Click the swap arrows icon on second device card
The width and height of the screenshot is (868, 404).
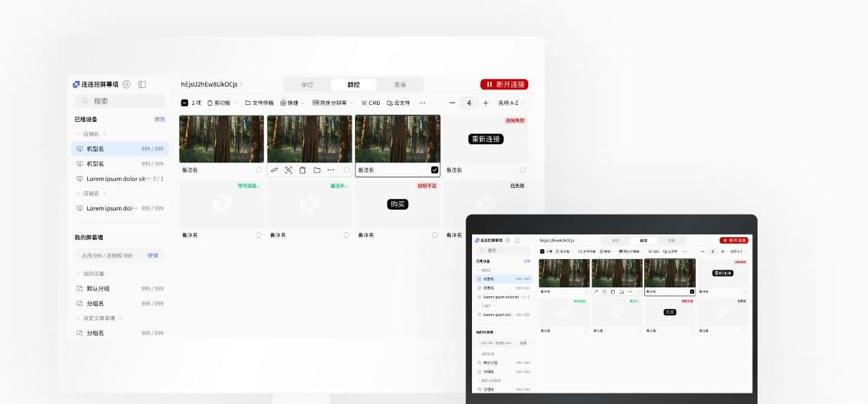pyautogui.click(x=274, y=170)
